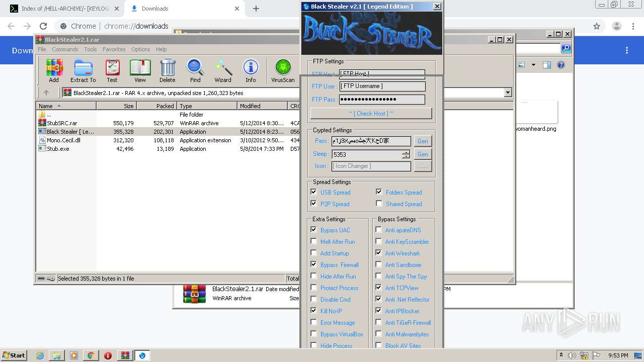
Task: Run the VirusScan icon
Action: pos(283,70)
